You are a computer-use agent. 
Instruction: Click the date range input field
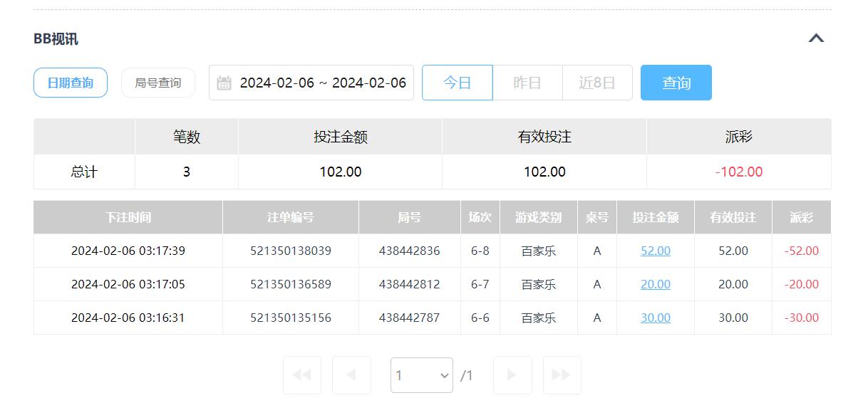coord(322,83)
